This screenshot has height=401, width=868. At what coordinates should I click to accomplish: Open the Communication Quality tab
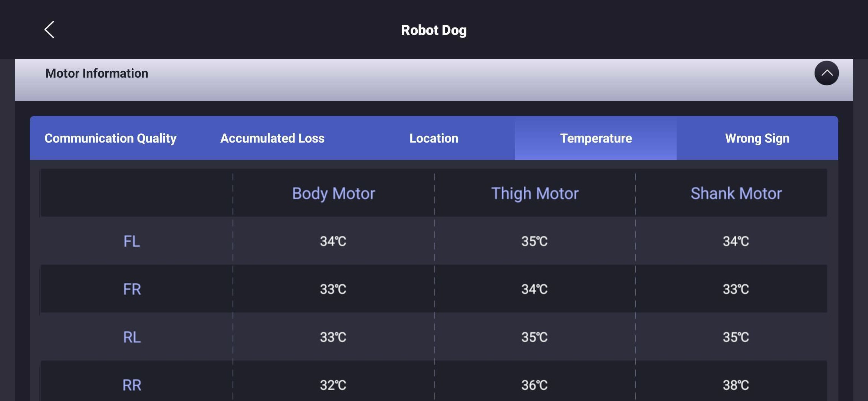111,138
